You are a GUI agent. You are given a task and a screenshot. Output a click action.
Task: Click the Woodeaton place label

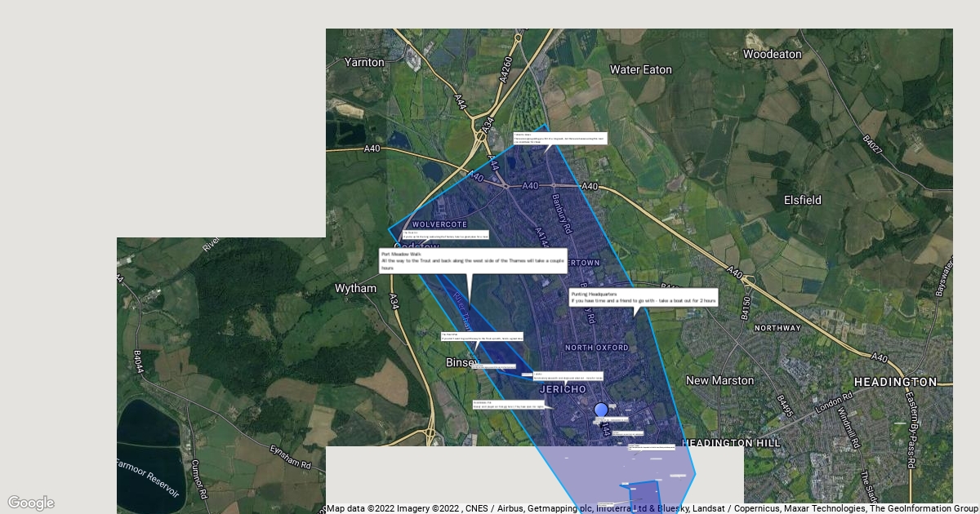772,54
